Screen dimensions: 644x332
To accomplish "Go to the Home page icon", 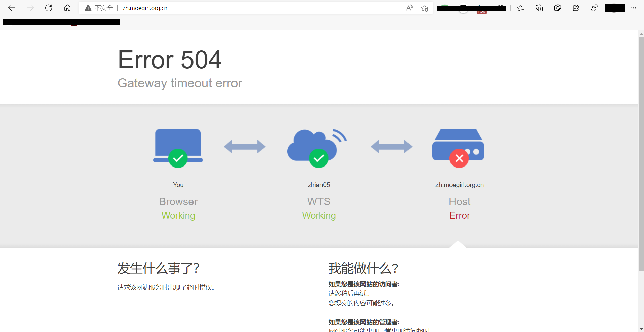I will tap(67, 8).
